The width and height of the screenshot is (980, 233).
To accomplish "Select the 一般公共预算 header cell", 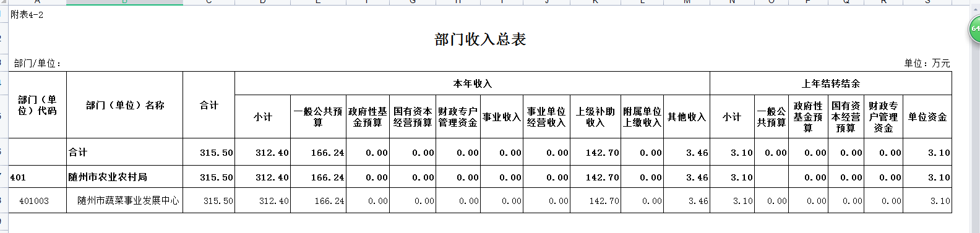I will [318, 117].
